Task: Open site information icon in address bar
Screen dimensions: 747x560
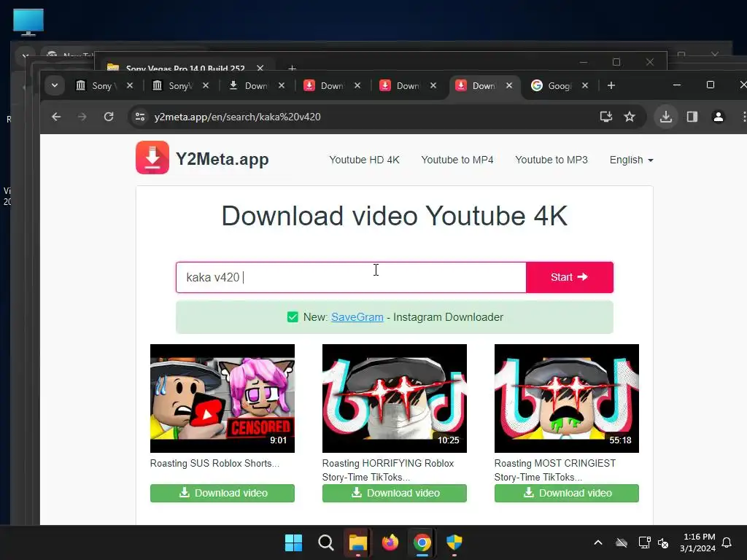Action: [x=140, y=117]
